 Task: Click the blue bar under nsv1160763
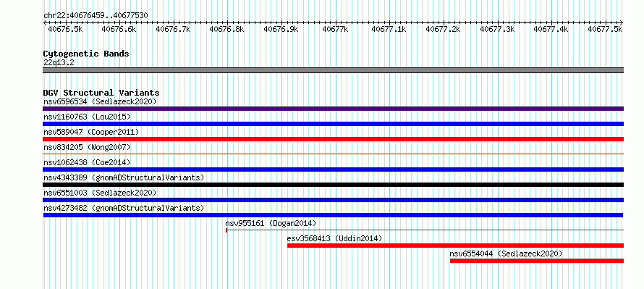(333, 124)
